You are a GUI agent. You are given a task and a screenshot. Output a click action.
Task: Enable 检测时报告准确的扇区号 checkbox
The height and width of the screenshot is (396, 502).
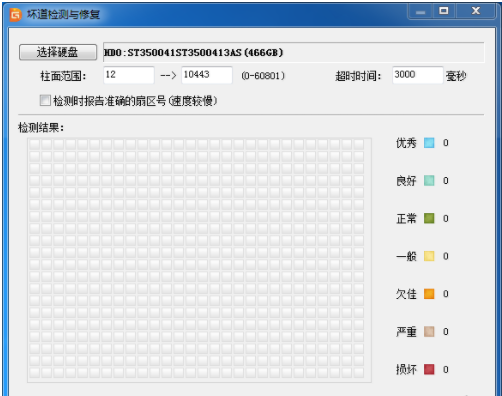click(45, 100)
